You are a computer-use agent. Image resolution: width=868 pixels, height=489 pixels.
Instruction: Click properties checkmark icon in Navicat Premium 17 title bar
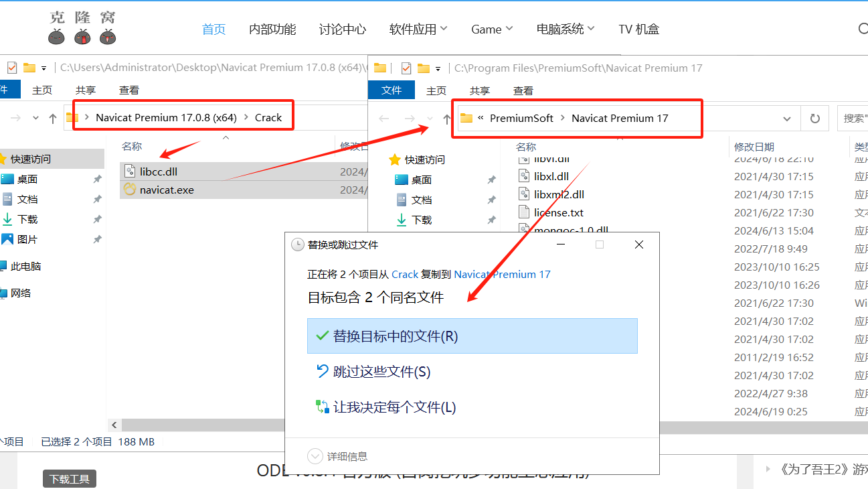tap(406, 68)
